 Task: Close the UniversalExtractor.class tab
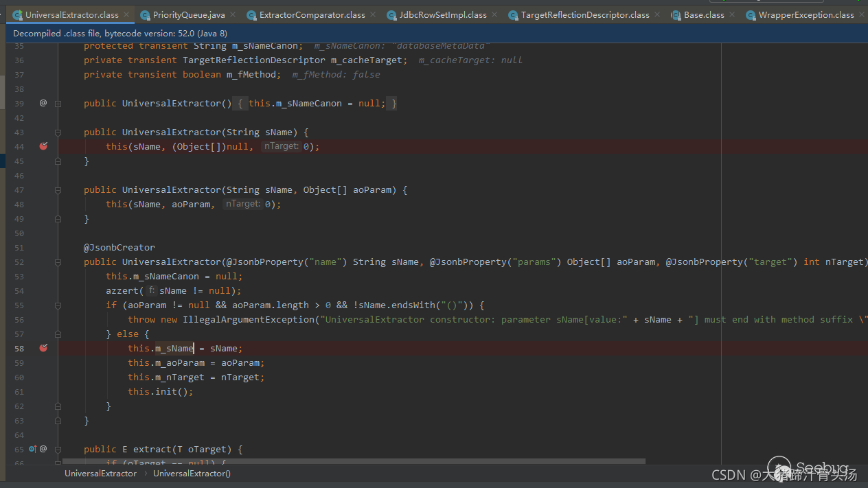pyautogui.click(x=126, y=14)
